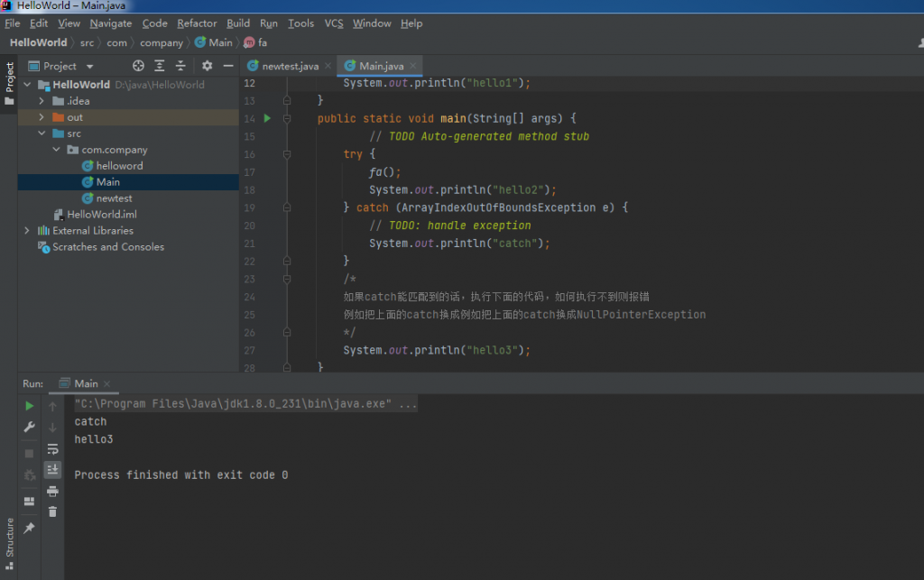Click Expand All in Project panel

click(x=159, y=66)
